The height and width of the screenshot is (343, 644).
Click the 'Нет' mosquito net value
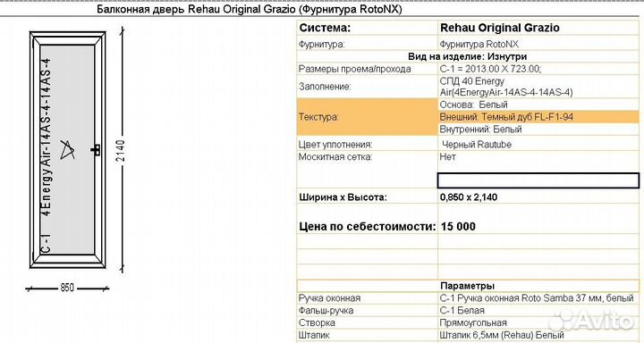click(x=448, y=156)
